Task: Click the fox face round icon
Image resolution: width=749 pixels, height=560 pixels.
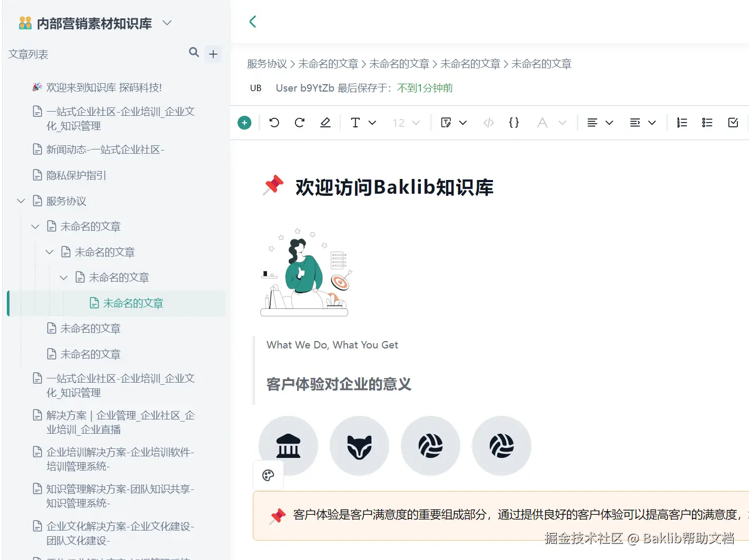Action: click(359, 446)
